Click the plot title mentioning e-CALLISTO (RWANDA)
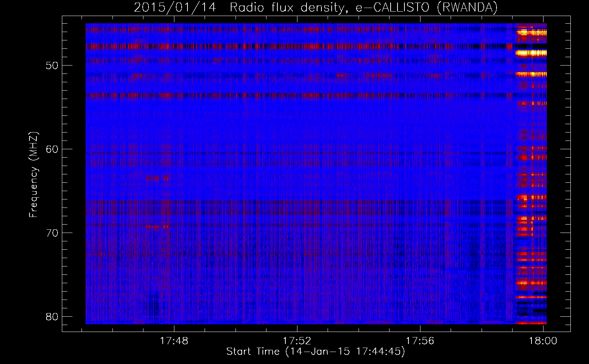 coord(316,8)
